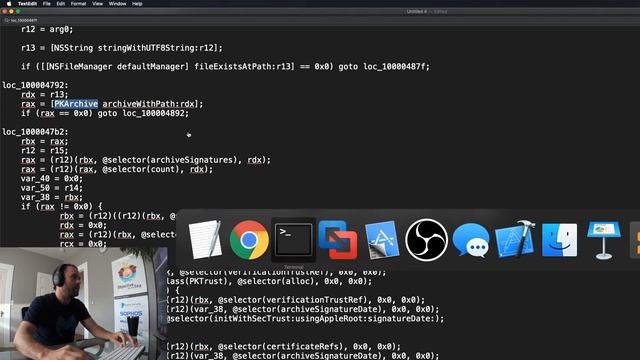Click 'lass(PKTrust), @selector(alloc)' text

pos(241,281)
